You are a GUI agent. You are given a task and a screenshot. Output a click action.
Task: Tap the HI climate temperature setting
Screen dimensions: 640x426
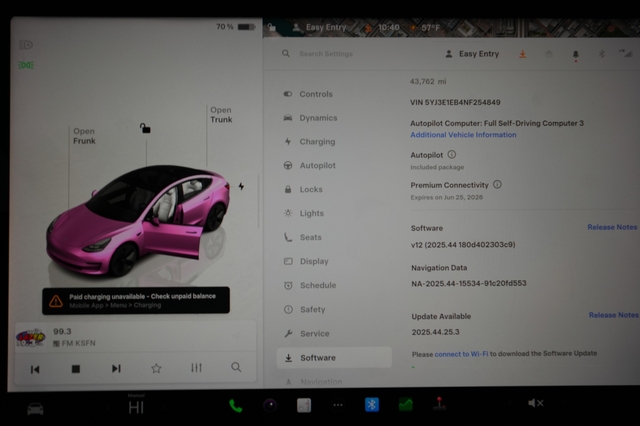pyautogui.click(x=136, y=407)
